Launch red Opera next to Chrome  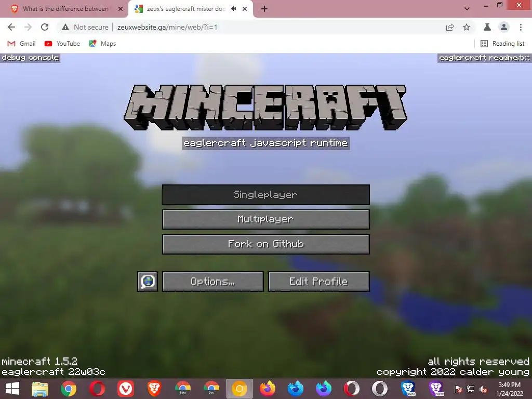point(97,389)
